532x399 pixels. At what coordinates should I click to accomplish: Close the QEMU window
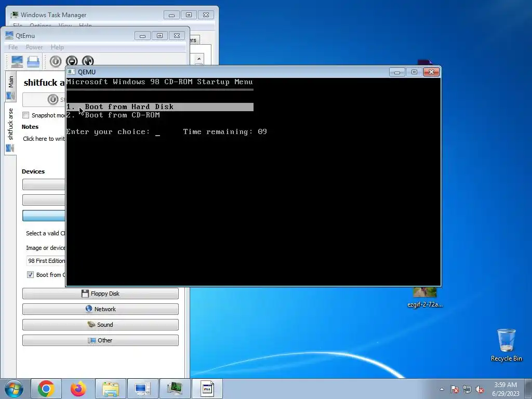coord(431,72)
